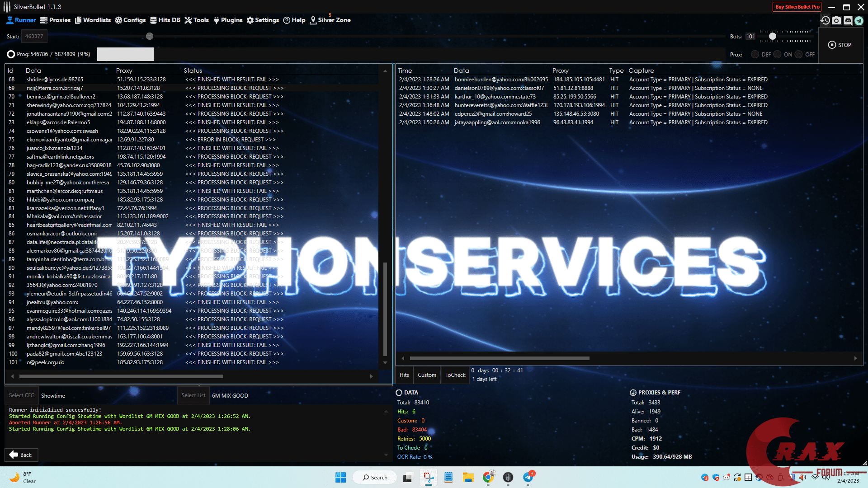Click the window resize grip icon
Image resolution: width=868 pixels, height=488 pixels.
coord(864,463)
